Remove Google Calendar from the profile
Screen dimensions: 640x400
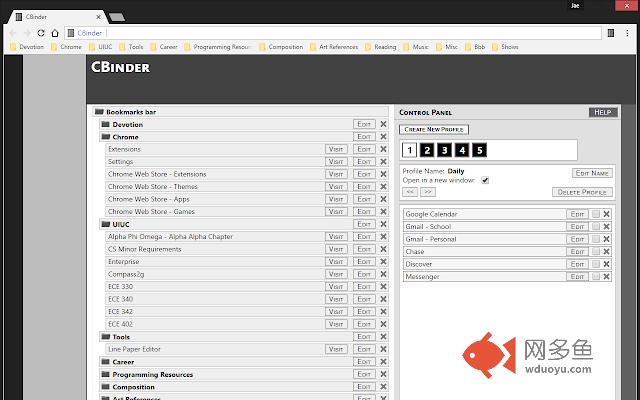tap(607, 214)
